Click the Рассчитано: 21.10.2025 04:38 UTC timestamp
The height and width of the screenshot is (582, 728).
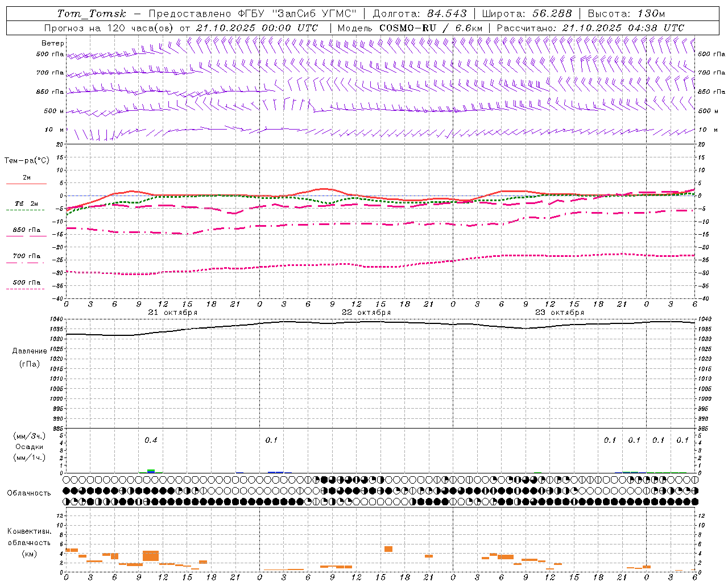[x=590, y=28]
